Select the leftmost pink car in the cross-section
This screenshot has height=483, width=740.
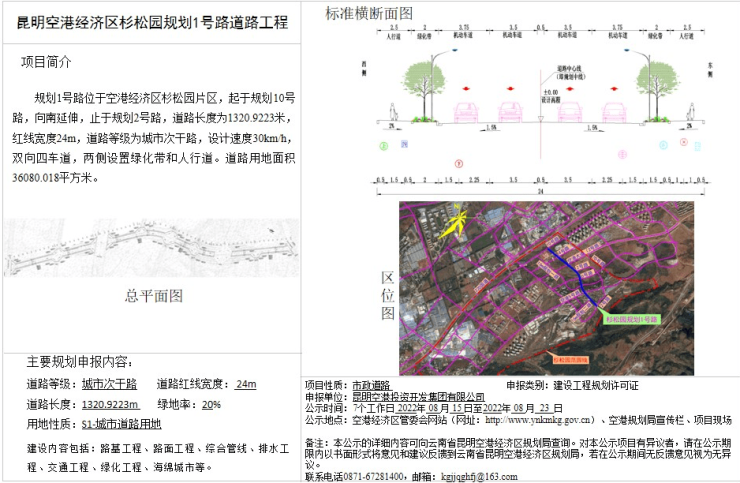pyautogui.click(x=465, y=112)
